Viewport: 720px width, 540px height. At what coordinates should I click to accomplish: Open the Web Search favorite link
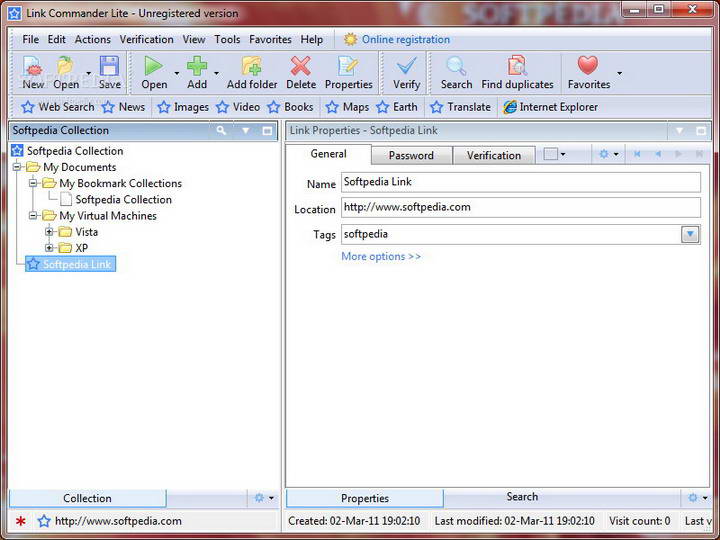57,107
